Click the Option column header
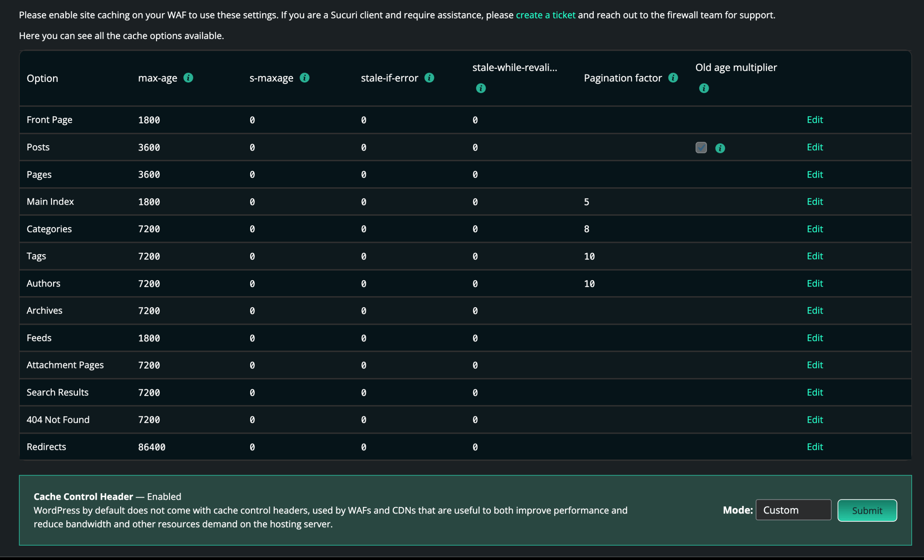This screenshot has height=560, width=924. pyautogui.click(x=42, y=78)
